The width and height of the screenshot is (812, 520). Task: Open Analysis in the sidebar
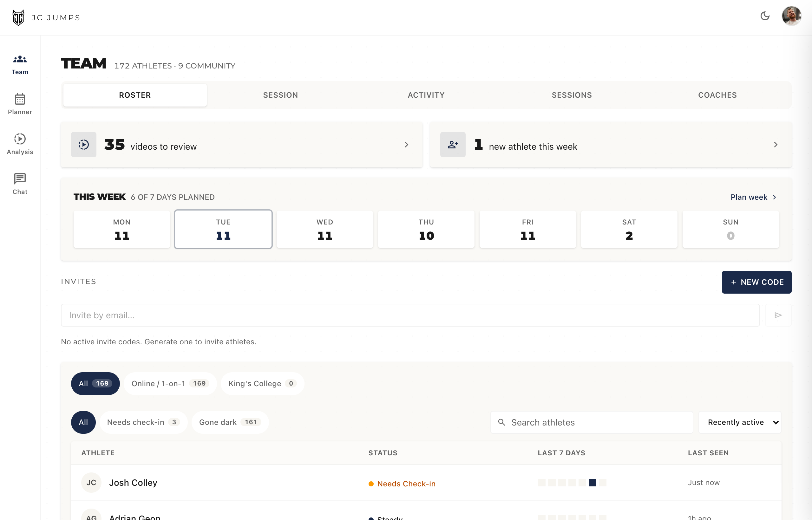20,145
